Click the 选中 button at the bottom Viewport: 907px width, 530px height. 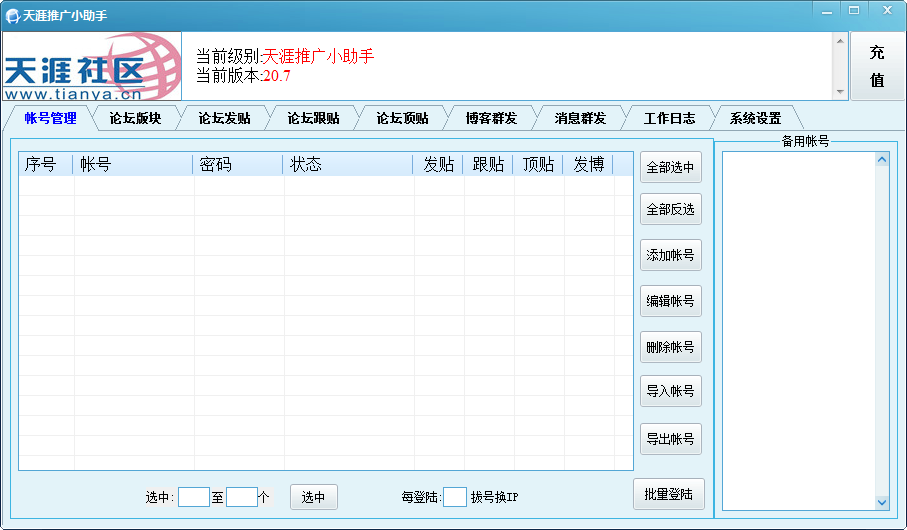click(314, 497)
